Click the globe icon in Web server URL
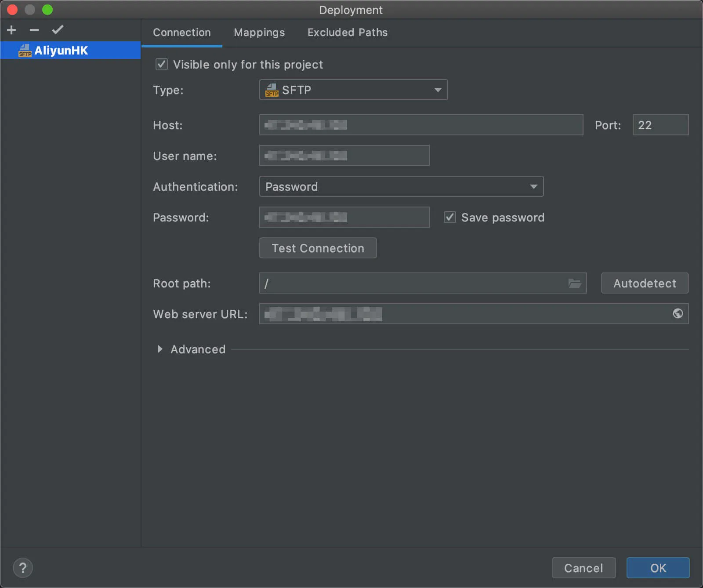The height and width of the screenshot is (588, 703). pos(678,313)
